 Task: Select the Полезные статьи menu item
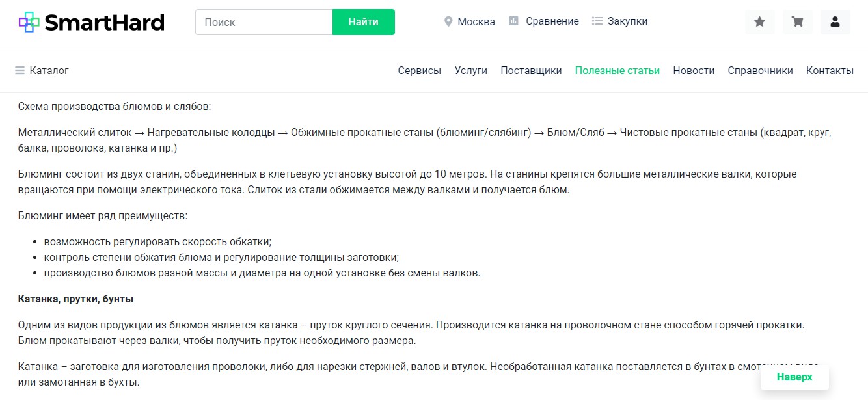coord(617,70)
